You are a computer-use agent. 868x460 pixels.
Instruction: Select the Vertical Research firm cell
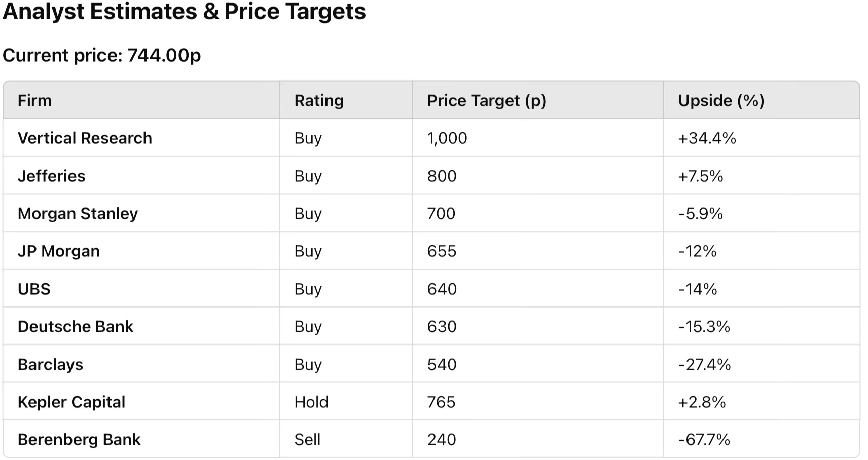tap(85, 138)
